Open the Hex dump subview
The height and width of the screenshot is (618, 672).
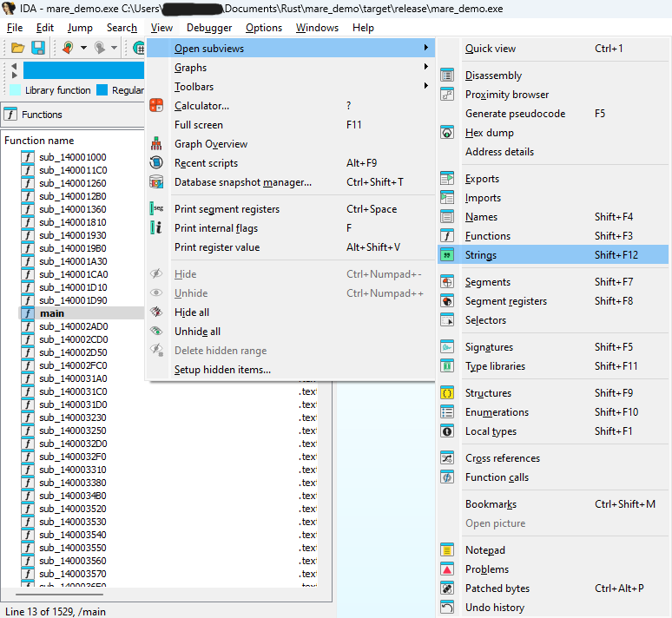tap(489, 133)
